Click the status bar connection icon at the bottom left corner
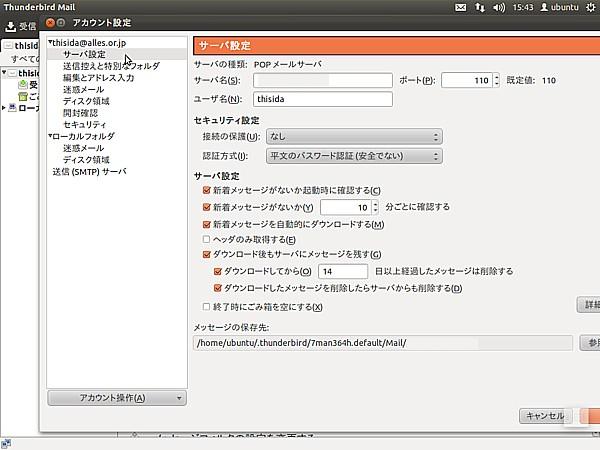This screenshot has width=600, height=450. click(6, 444)
